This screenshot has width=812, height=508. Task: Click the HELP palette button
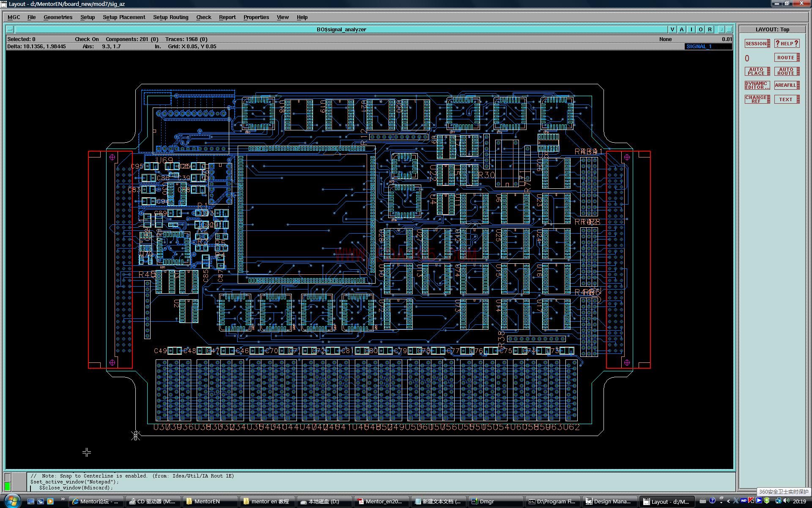787,44
